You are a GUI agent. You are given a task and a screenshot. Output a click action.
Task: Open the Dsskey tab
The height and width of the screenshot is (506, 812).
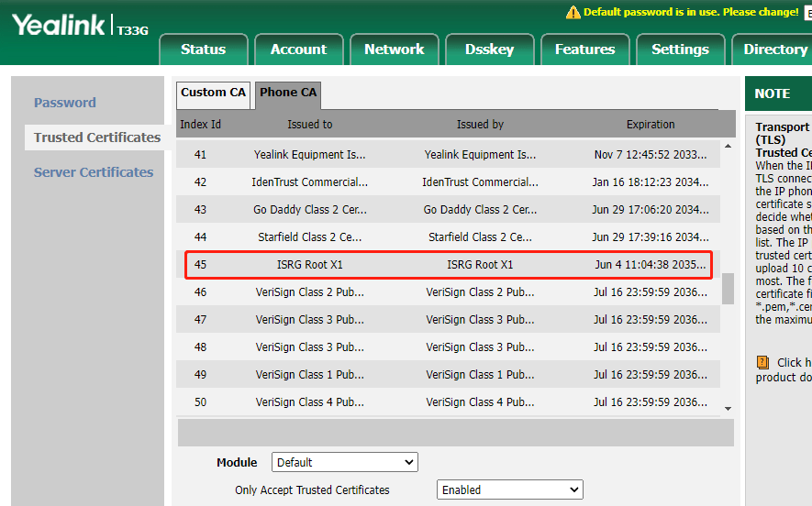489,49
